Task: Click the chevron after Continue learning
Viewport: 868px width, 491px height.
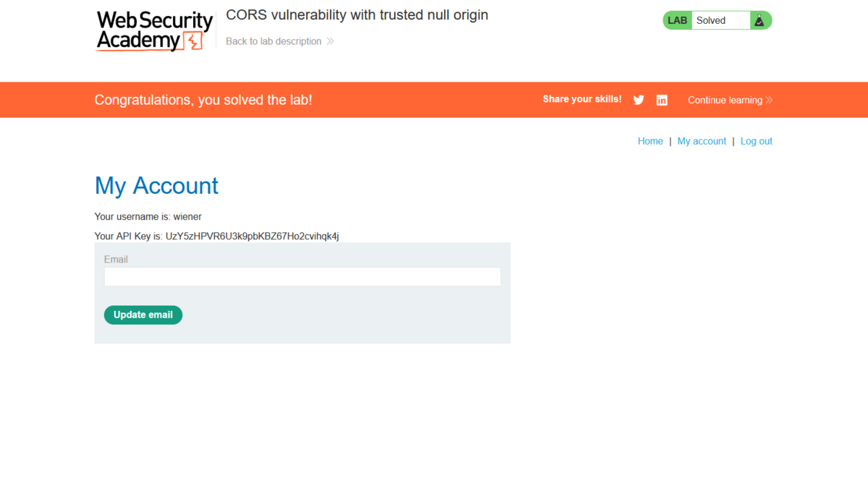Action: coord(769,101)
